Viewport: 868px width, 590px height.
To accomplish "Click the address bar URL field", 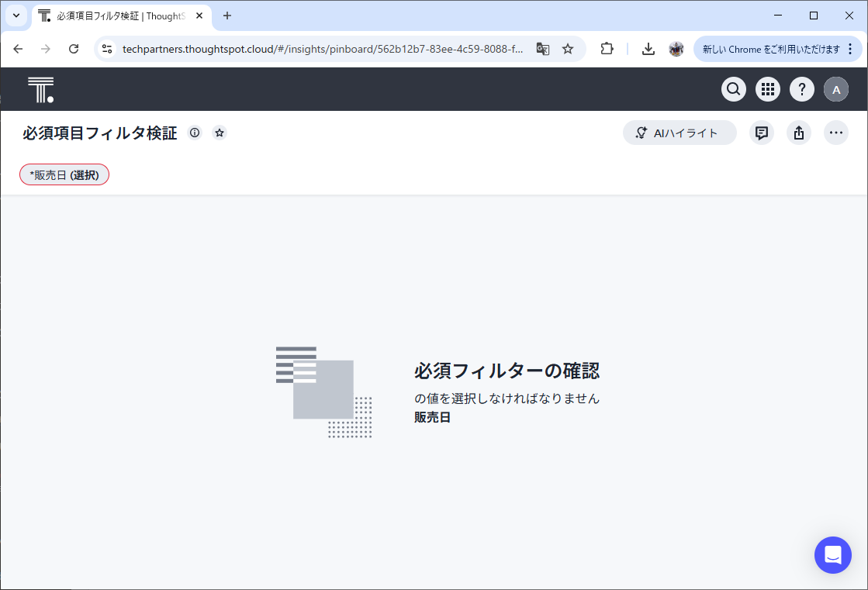I will 322,49.
